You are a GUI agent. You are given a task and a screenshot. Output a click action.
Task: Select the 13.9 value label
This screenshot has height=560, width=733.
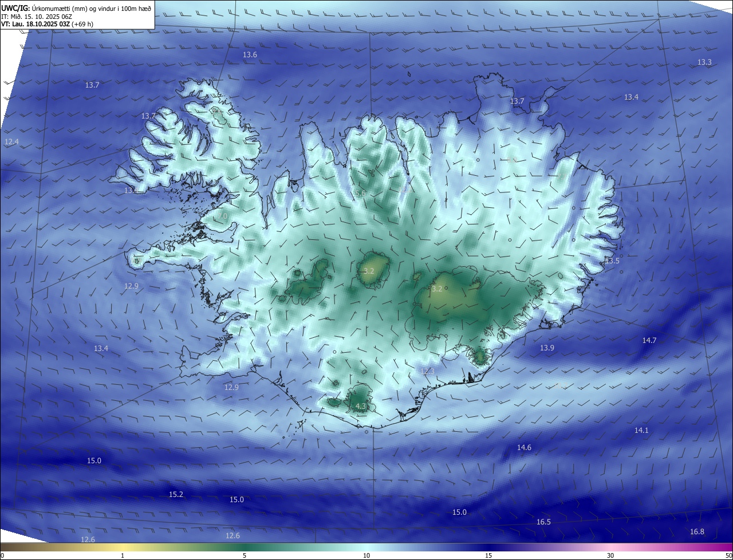tap(547, 348)
